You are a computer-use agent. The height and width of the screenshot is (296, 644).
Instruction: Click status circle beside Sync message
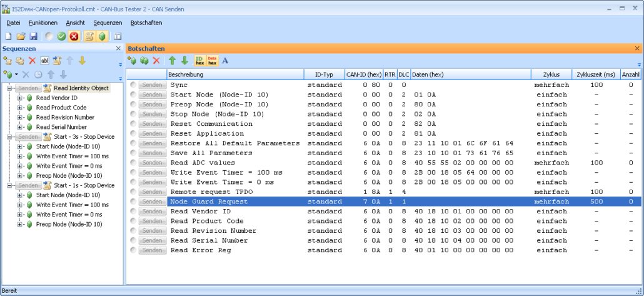[x=133, y=84]
